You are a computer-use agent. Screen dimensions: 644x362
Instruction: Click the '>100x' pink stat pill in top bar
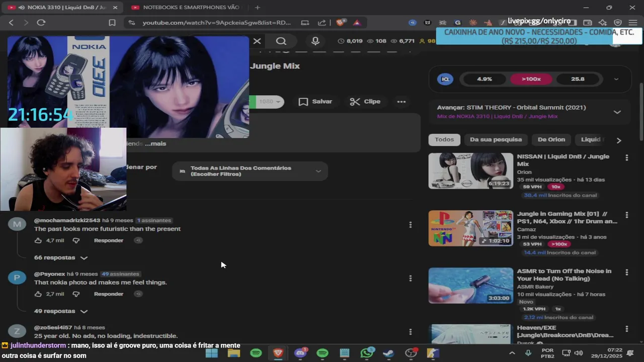(531, 79)
